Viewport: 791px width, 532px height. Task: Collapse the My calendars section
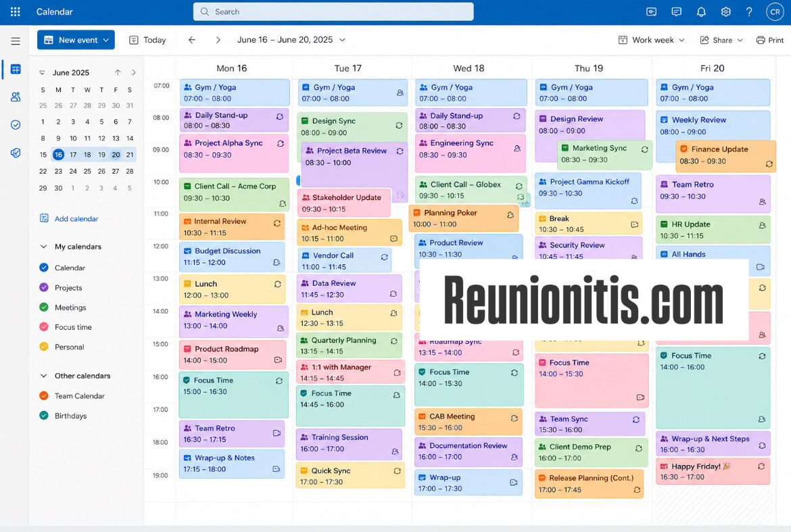(x=44, y=247)
